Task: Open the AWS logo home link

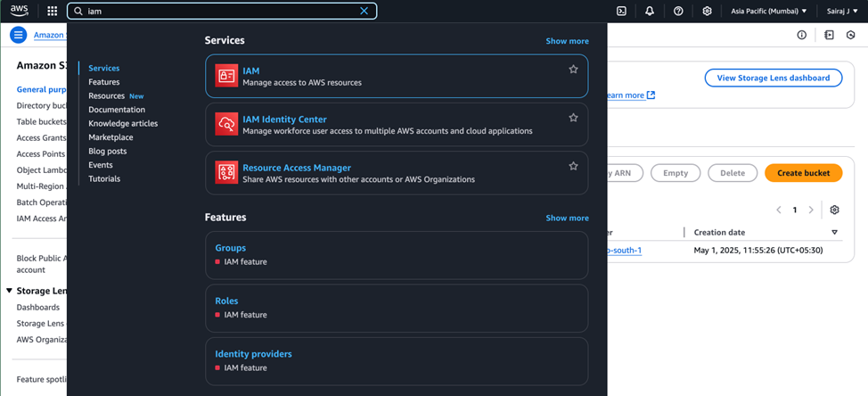Action: 19,11
